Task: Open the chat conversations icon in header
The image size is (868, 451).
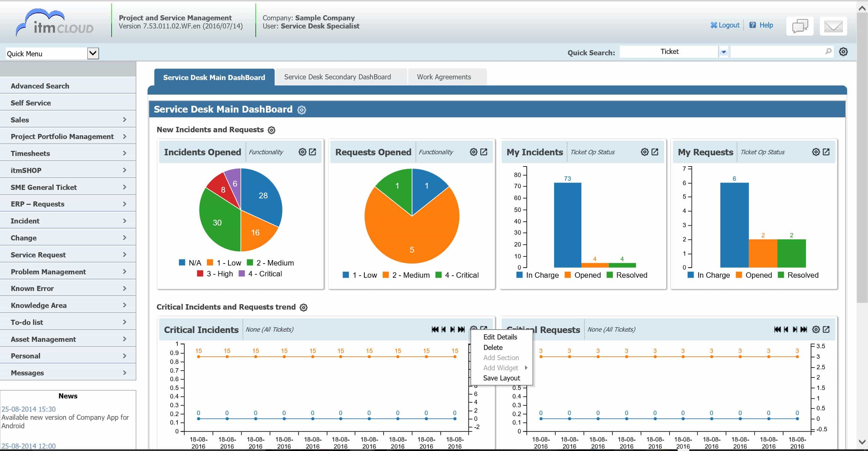Action: 799,26
